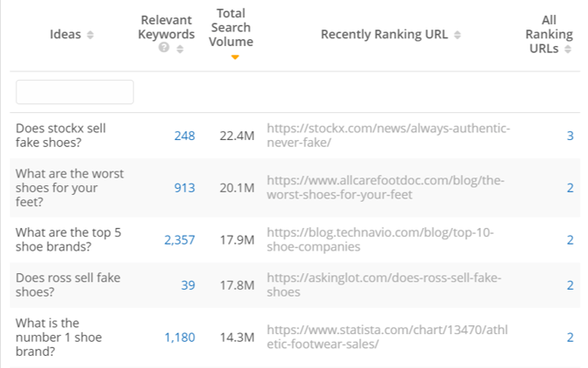Click the 22.4M search volume value
The width and height of the screenshot is (588, 368).
pos(237,136)
